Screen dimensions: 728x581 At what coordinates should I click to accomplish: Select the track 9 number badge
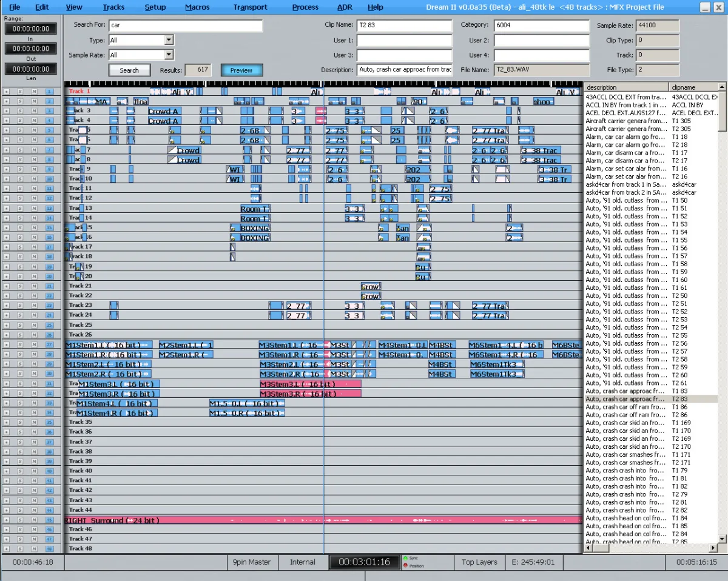50,169
